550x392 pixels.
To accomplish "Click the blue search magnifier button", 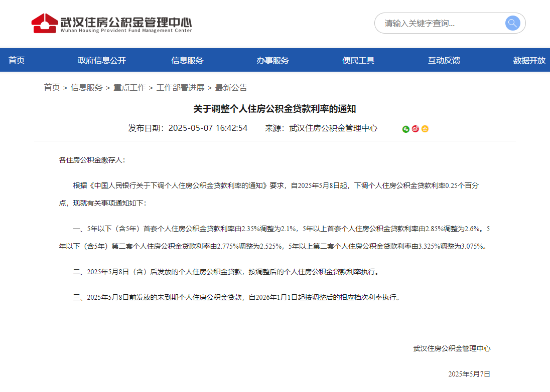I will [512, 23].
